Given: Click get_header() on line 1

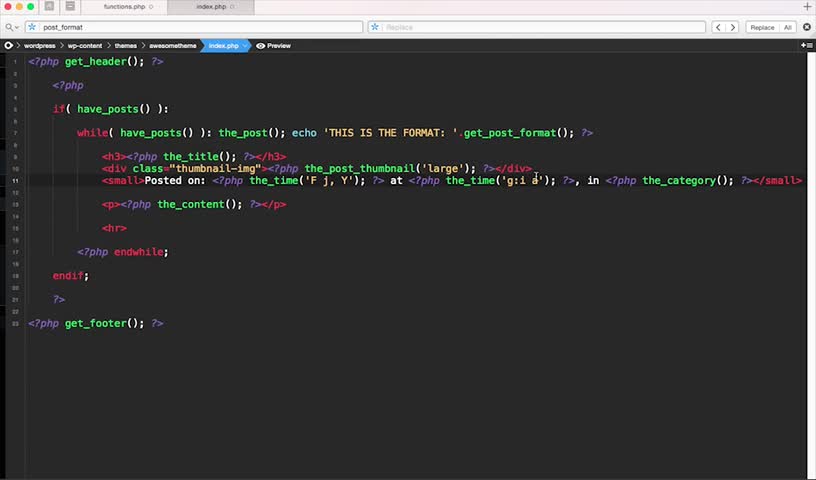Looking at the screenshot, I should 104,61.
